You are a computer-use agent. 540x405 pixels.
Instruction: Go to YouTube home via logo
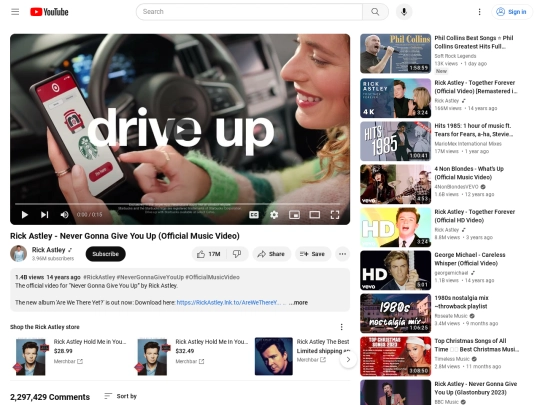[49, 12]
